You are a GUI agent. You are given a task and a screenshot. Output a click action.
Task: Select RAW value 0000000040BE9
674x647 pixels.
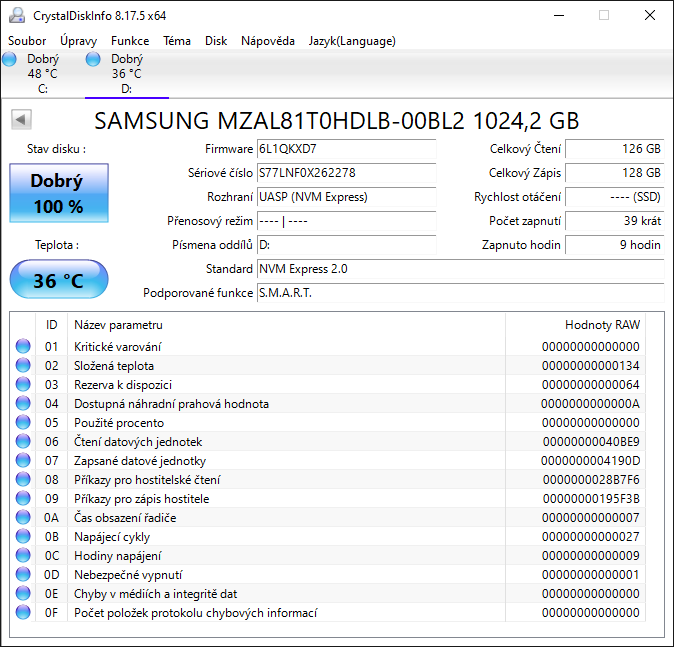(591, 442)
